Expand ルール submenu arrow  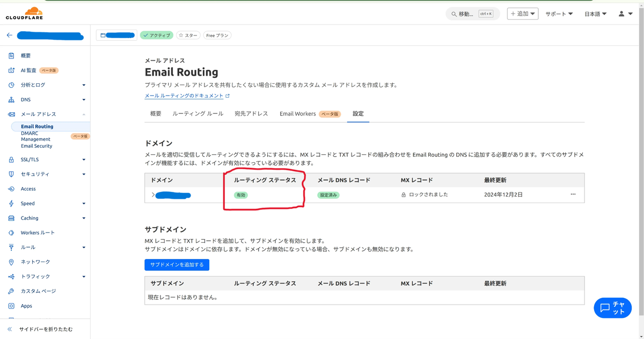[84, 248]
